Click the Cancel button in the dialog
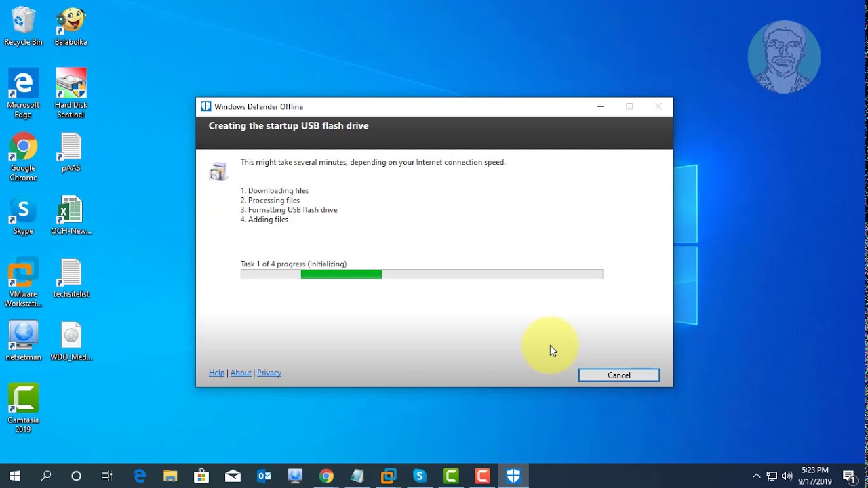This screenshot has width=868, height=488. pos(618,375)
